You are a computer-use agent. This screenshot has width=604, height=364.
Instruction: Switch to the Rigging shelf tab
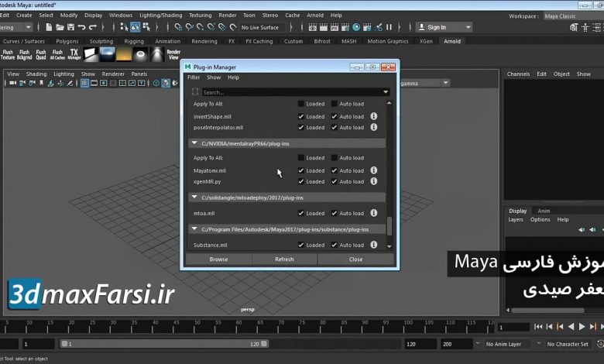134,41
